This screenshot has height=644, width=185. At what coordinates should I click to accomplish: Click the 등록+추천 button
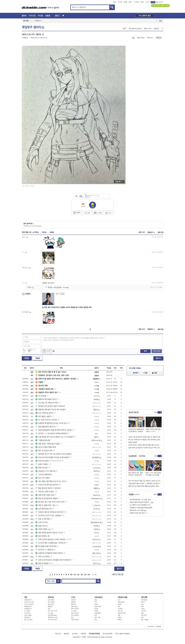coord(157,351)
